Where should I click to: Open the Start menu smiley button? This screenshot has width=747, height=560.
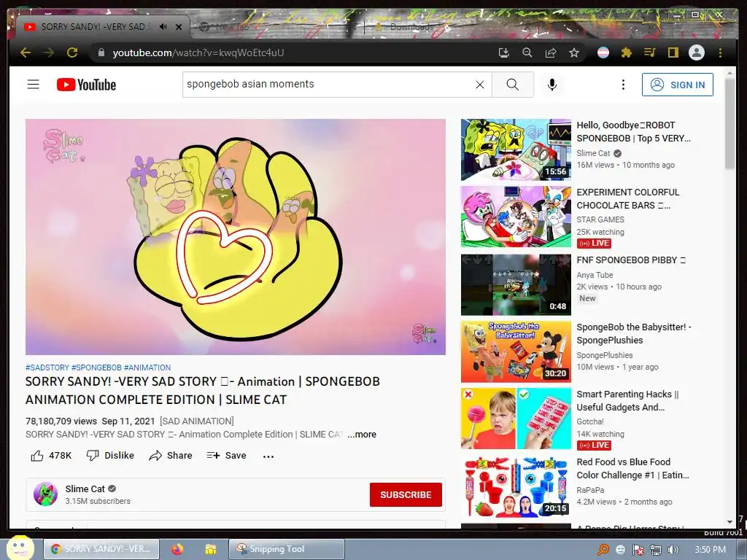click(x=20, y=548)
